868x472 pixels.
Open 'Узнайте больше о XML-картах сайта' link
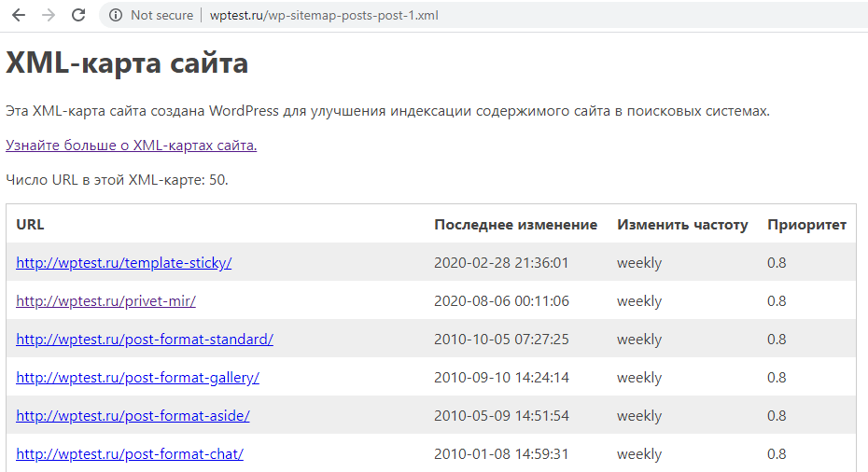131,146
